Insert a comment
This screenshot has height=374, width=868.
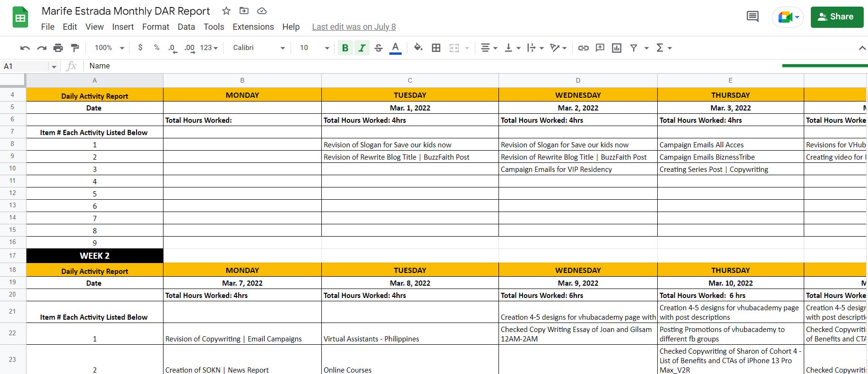(600, 48)
